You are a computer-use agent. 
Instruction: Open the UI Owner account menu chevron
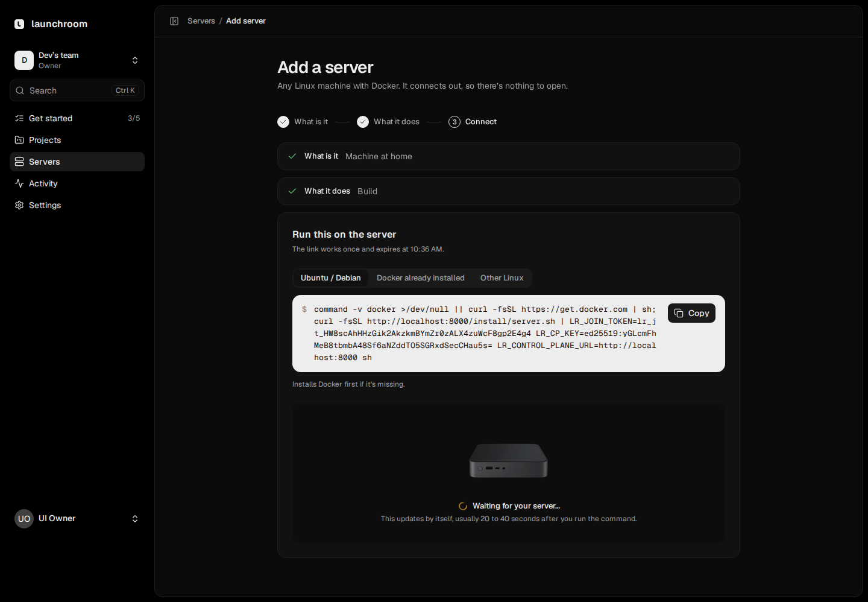click(x=135, y=519)
